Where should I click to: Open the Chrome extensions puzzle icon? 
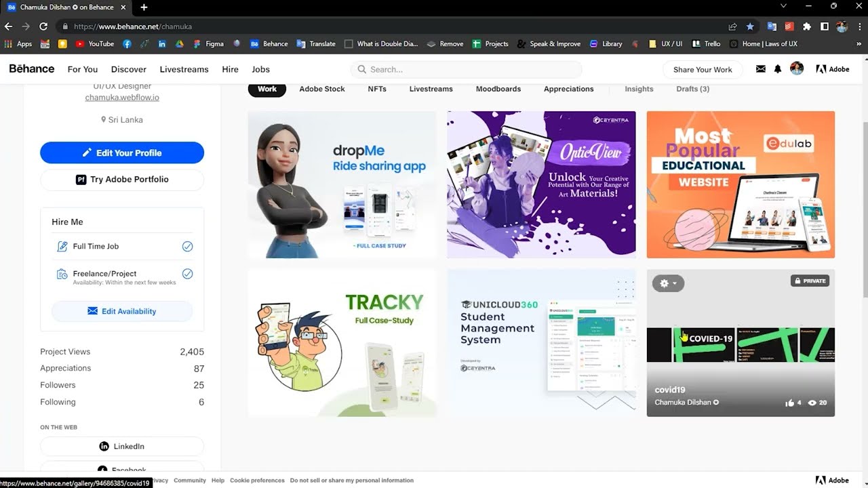(807, 26)
